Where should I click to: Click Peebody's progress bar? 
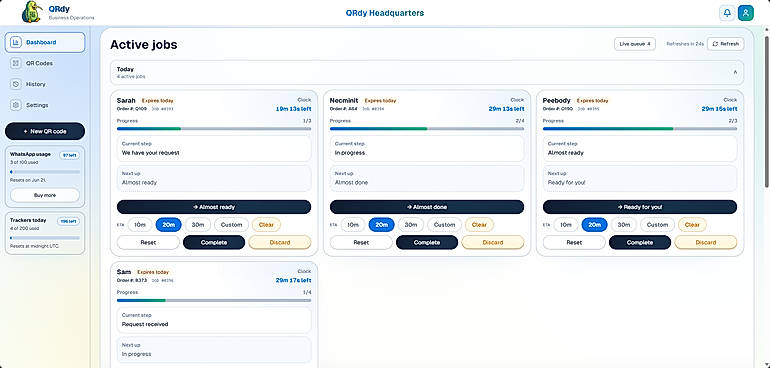[640, 129]
